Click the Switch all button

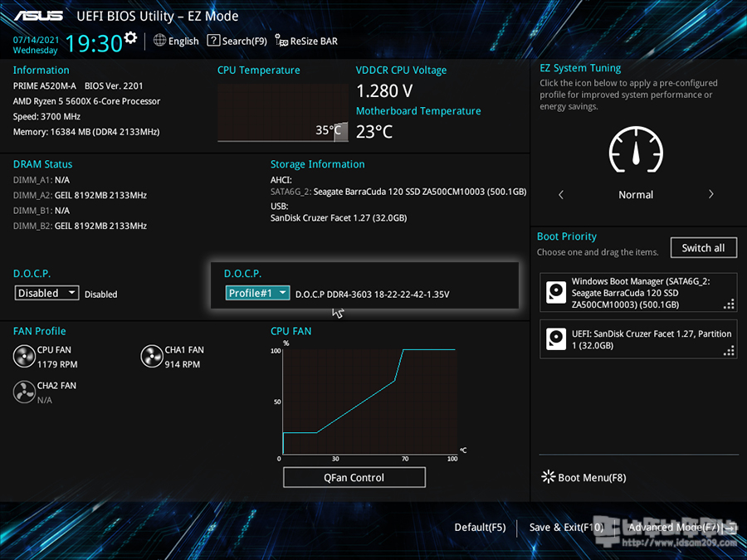[x=703, y=247]
